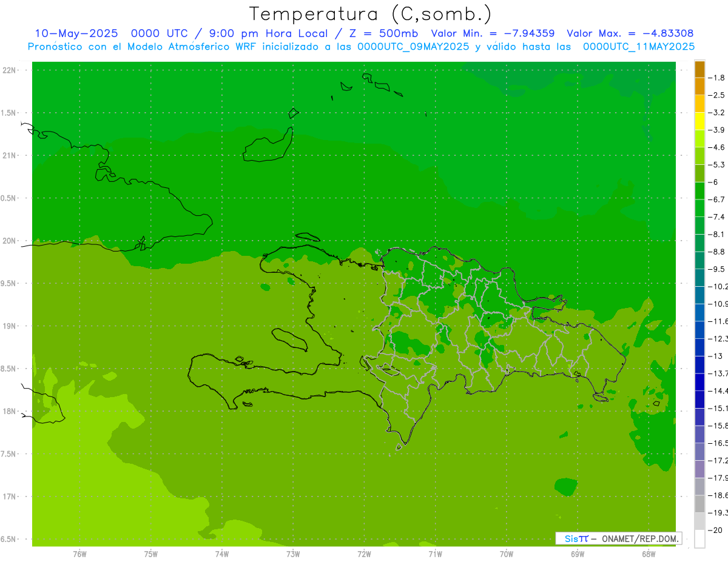The height and width of the screenshot is (562, 728).
Task: Select "Valor Max. = -4.83308" text
Action: tap(630, 33)
